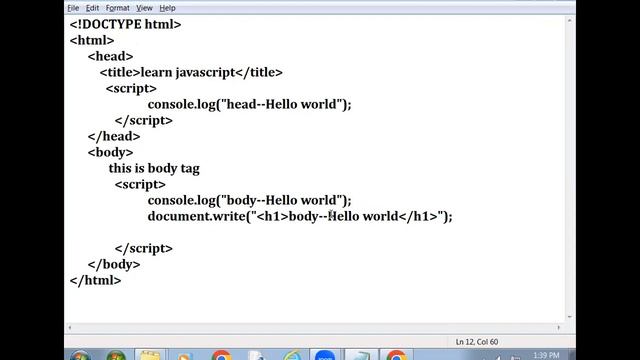Click the '<title>learn javascript</title>' line
This screenshot has width=640, height=360.
pos(191,73)
